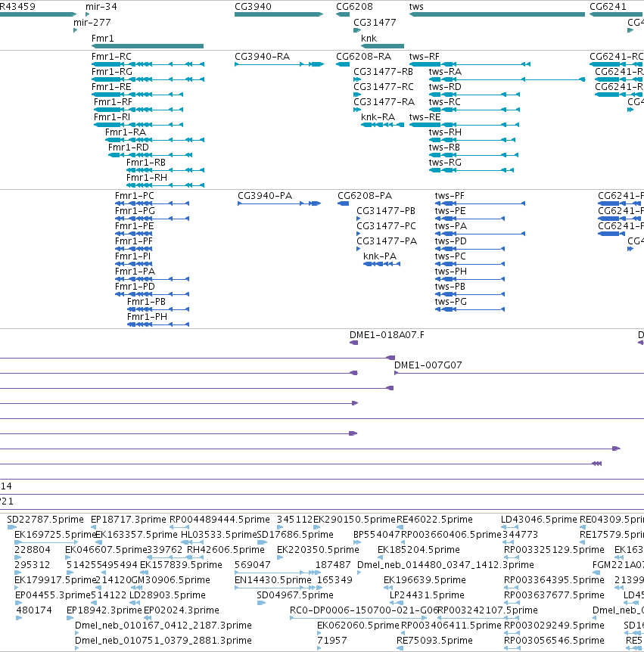Click the CG3940-RA transcript label
The height and width of the screenshot is (652, 644).
point(263,57)
